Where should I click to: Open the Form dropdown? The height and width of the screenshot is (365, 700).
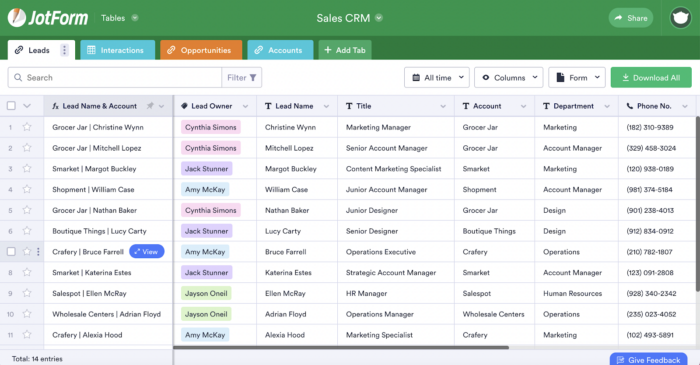577,78
